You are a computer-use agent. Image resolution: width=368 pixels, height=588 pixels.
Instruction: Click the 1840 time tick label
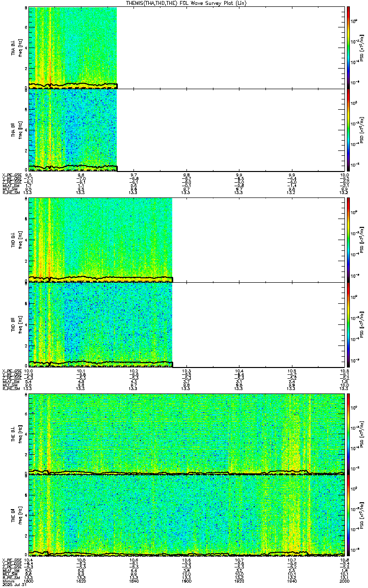tap(133, 581)
